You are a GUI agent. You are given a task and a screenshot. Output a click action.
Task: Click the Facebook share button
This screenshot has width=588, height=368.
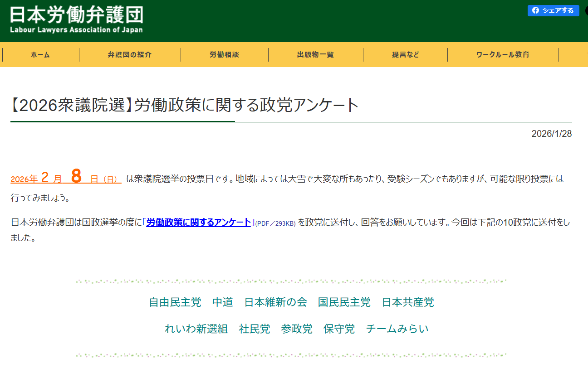pos(553,10)
